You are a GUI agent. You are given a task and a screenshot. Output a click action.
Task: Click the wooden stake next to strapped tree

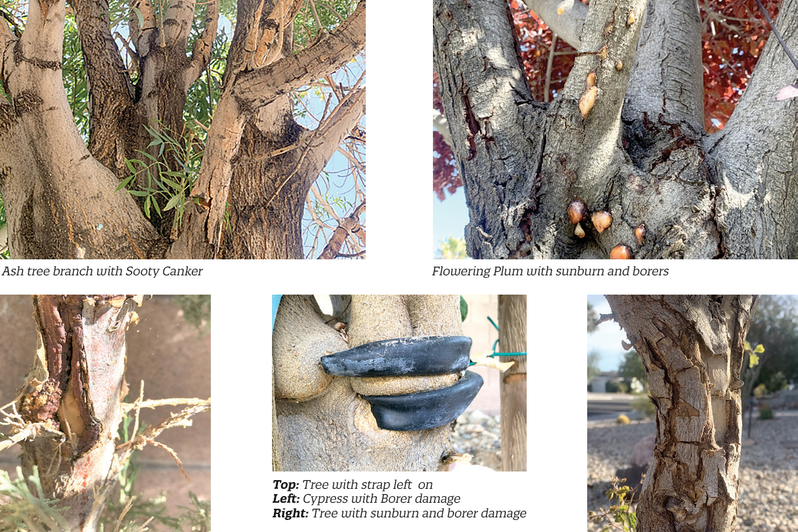[x=513, y=383]
